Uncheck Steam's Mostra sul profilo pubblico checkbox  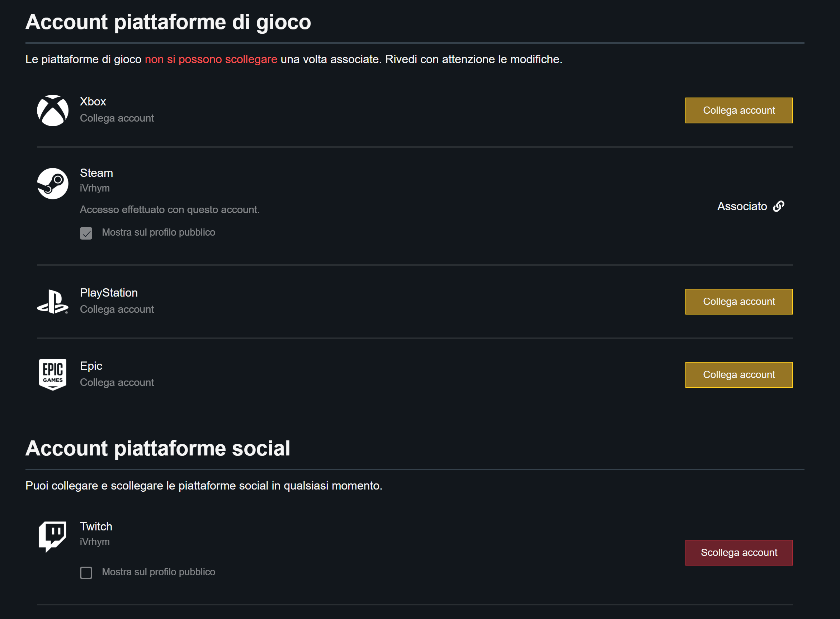point(86,233)
